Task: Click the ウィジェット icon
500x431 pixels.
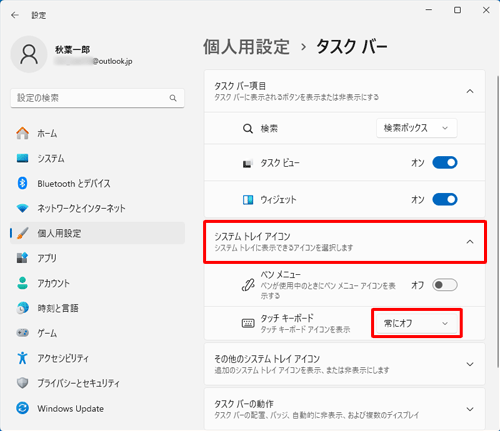Action: [248, 200]
